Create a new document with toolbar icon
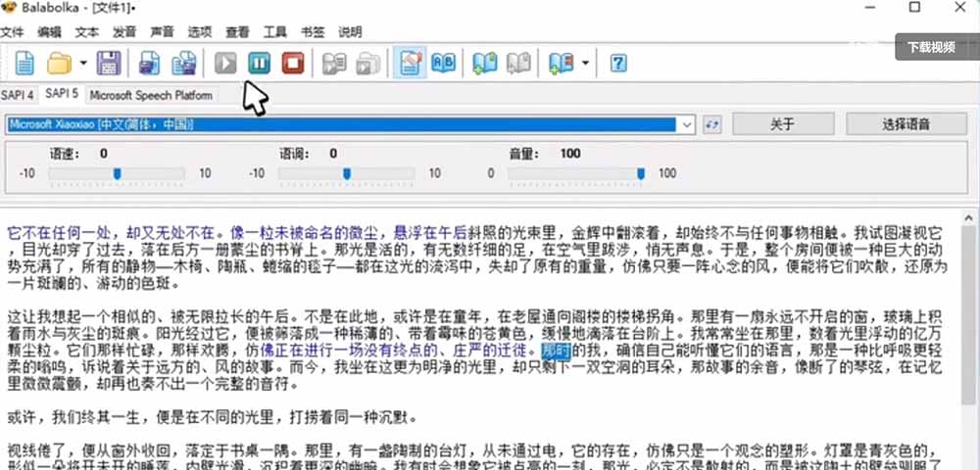The width and height of the screenshot is (980, 470). 24,63
